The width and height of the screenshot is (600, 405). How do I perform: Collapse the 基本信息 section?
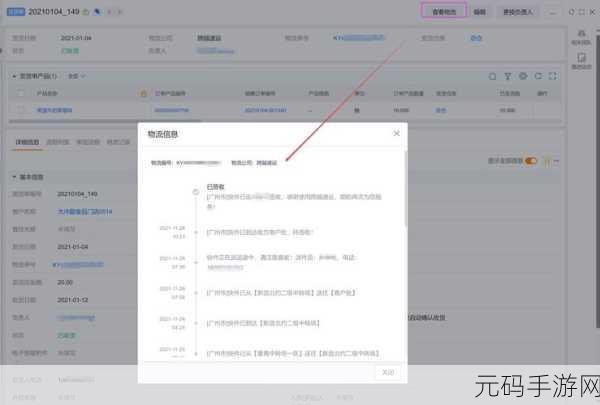pyautogui.click(x=14, y=177)
